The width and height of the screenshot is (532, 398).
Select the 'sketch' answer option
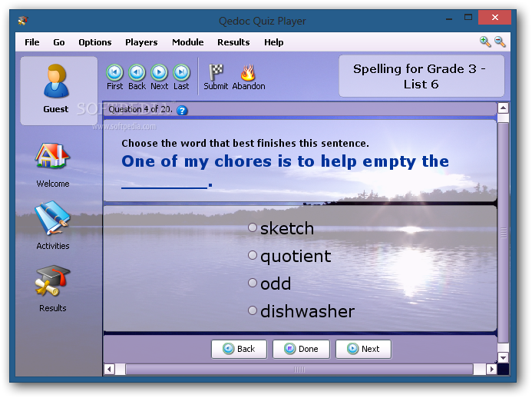point(253,227)
